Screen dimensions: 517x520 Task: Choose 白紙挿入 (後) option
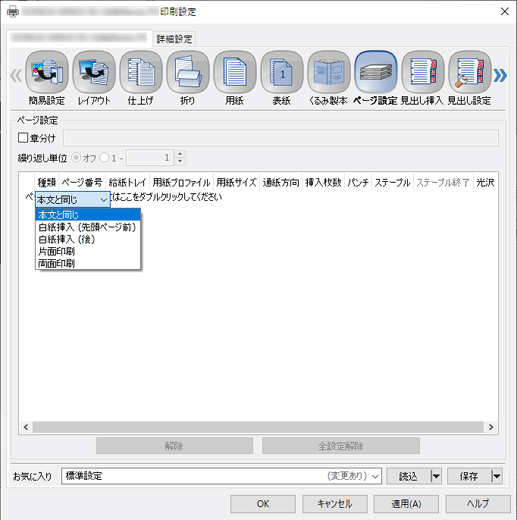tap(88, 239)
